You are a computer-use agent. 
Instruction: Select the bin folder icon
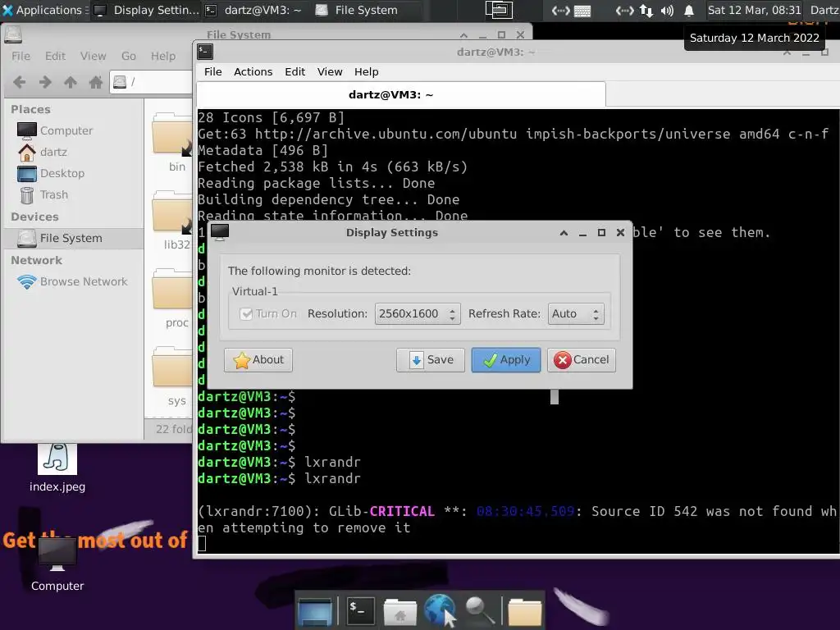[x=172, y=134]
